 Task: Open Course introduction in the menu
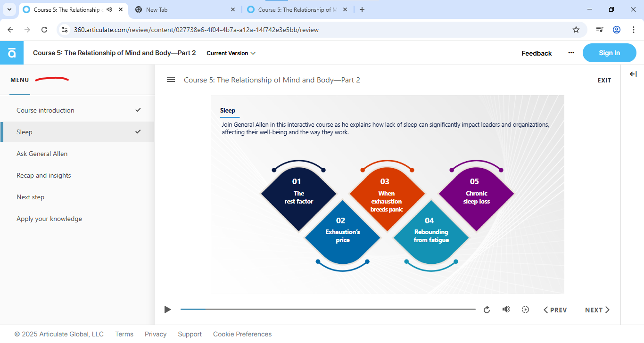[77, 110]
